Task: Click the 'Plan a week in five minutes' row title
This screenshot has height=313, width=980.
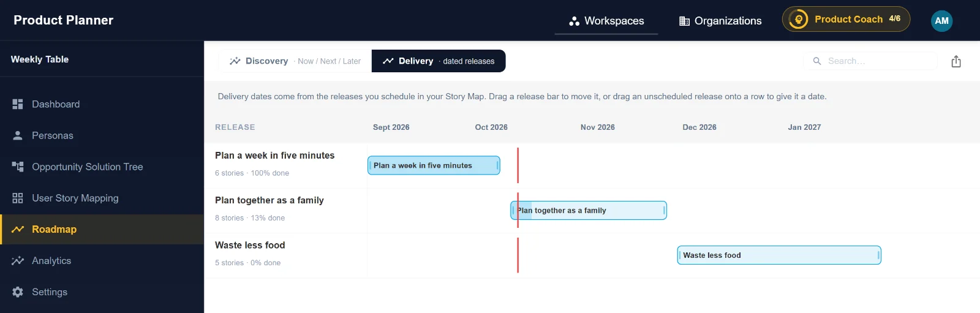Action: (x=275, y=156)
